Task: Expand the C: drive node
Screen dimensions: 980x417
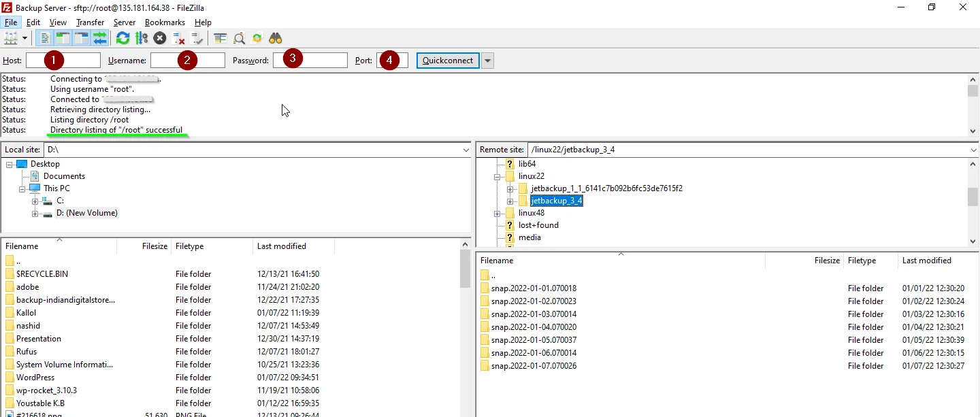Action: [x=35, y=201]
